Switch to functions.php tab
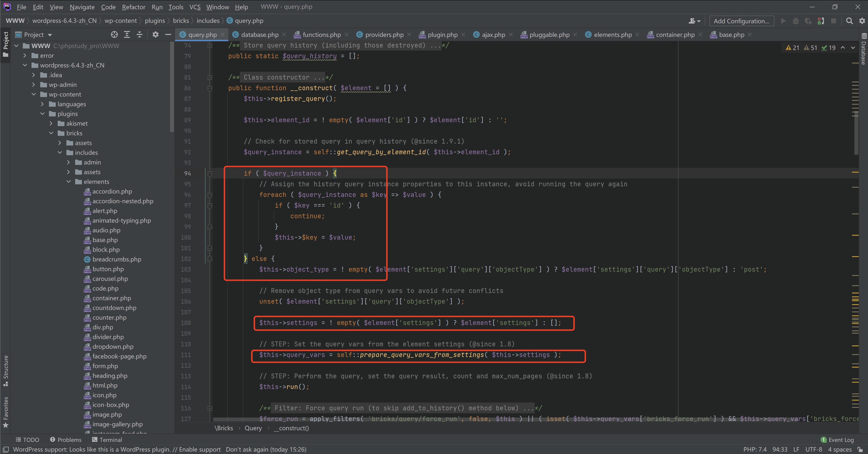 321,34
